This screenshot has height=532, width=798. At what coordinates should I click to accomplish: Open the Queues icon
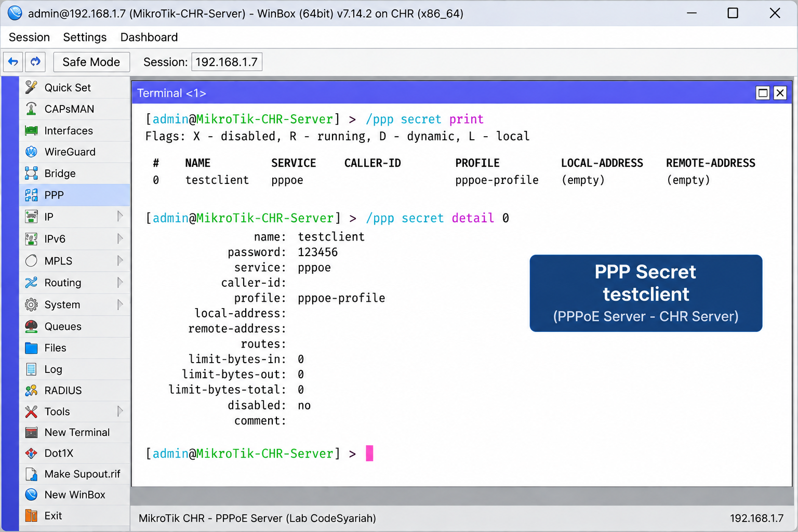pyautogui.click(x=31, y=326)
